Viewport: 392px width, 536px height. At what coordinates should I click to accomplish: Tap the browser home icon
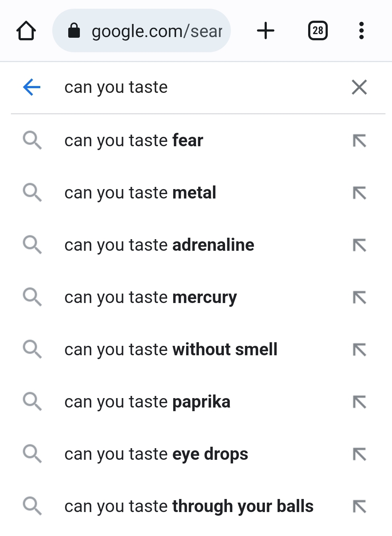(26, 31)
